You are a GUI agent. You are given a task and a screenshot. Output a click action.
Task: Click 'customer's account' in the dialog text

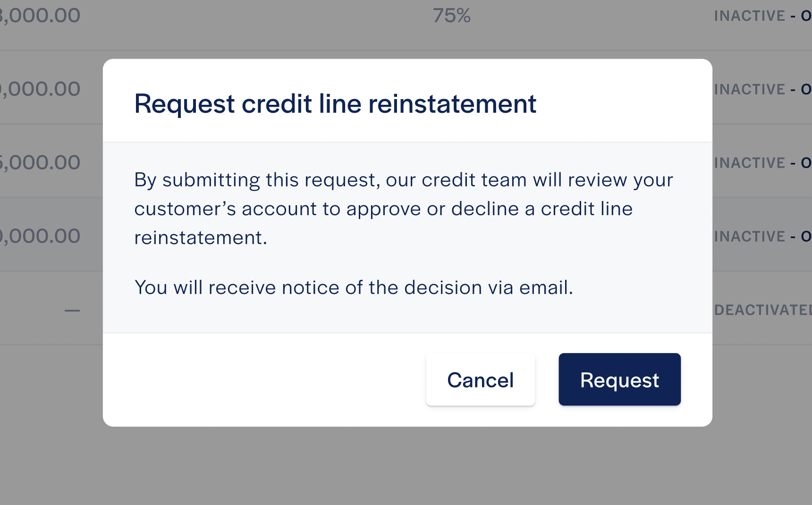tap(225, 209)
